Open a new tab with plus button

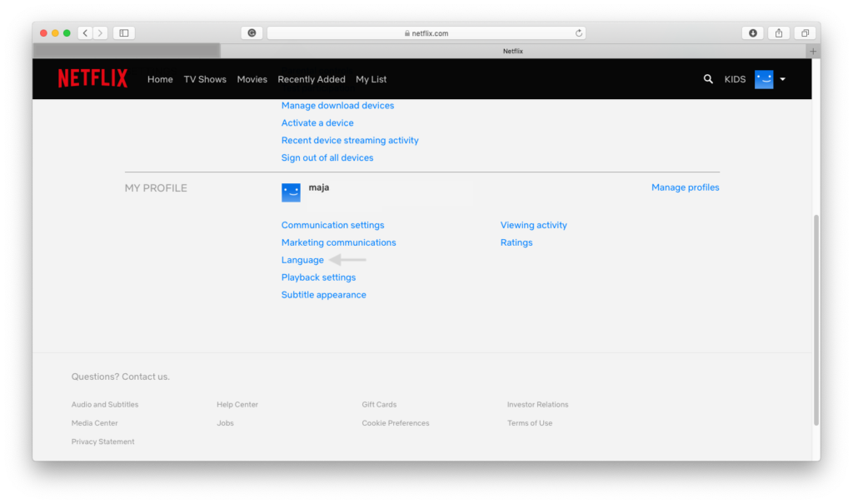813,51
